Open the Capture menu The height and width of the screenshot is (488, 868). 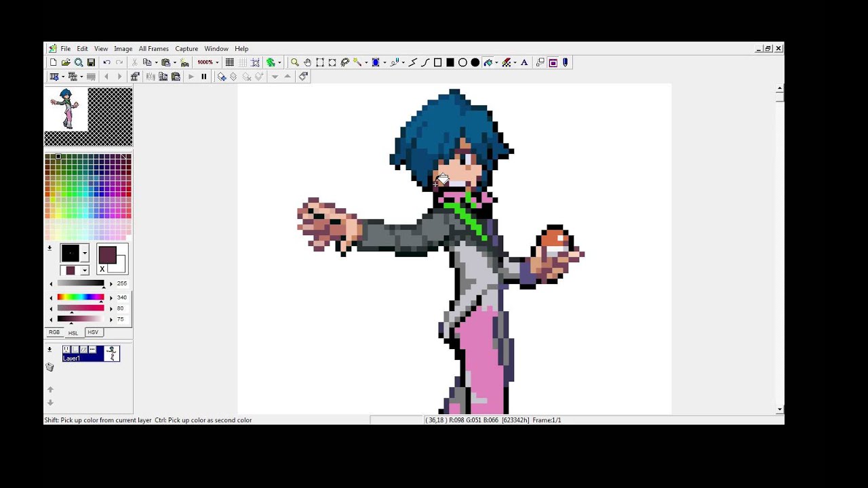pyautogui.click(x=186, y=49)
